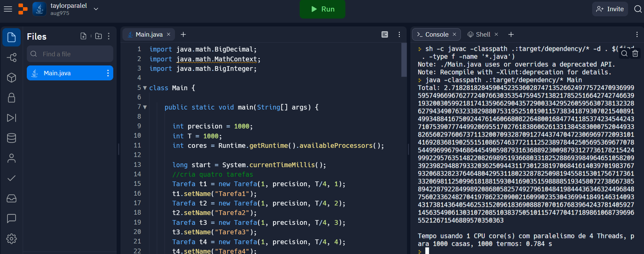Open the Authentication user icon
This screenshot has width=644, height=254.
12,158
